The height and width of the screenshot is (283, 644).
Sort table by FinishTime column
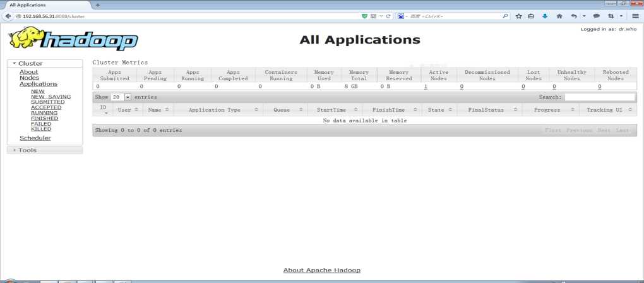[x=392, y=110]
